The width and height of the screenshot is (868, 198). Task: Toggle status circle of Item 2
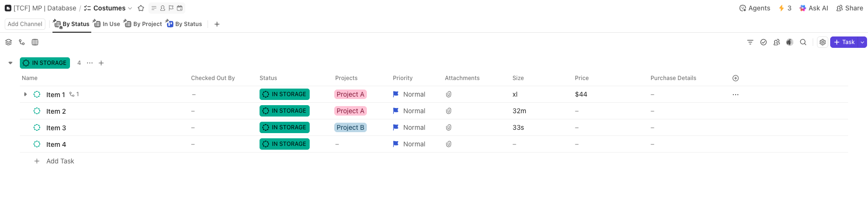coord(37,111)
